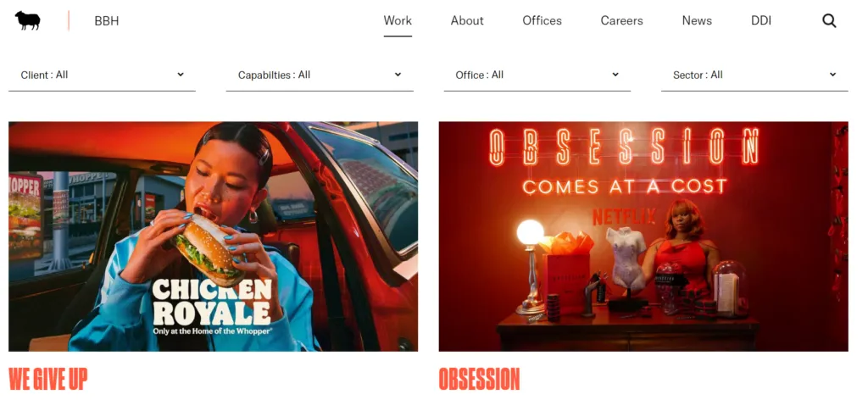Navigate to the Offices page
This screenshot has width=868, height=400.
tap(542, 21)
